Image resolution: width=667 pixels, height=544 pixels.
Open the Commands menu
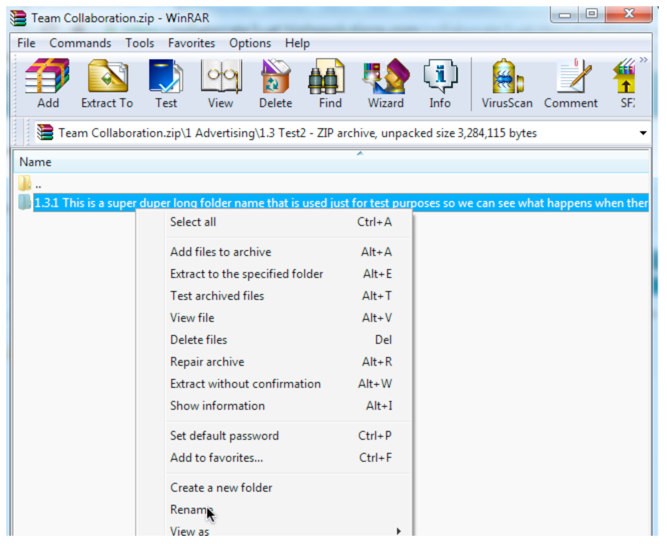click(80, 43)
